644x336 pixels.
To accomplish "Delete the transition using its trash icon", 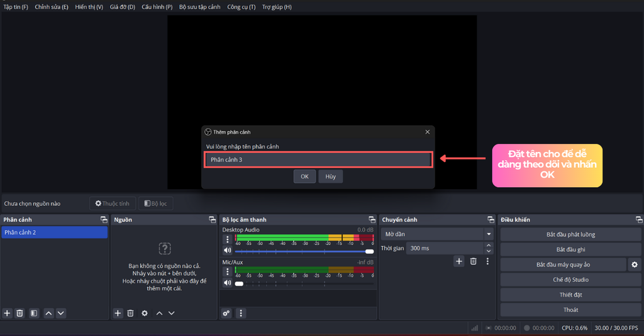I will [x=474, y=261].
